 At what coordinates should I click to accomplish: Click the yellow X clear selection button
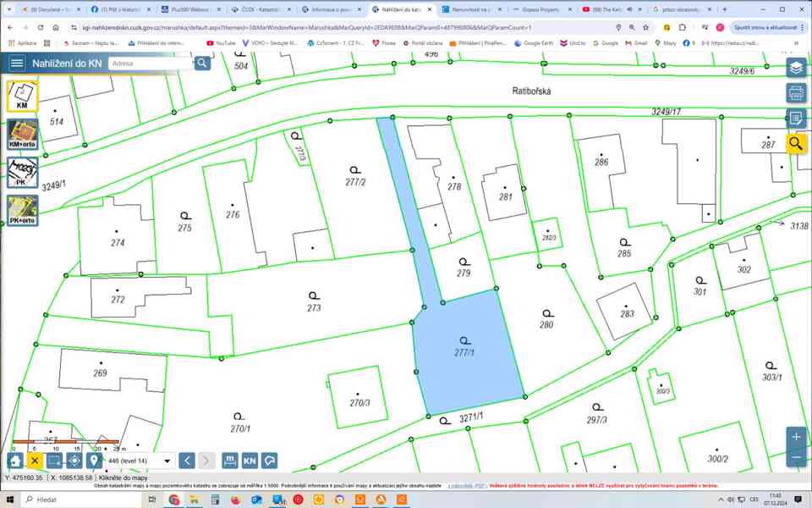[35, 461]
